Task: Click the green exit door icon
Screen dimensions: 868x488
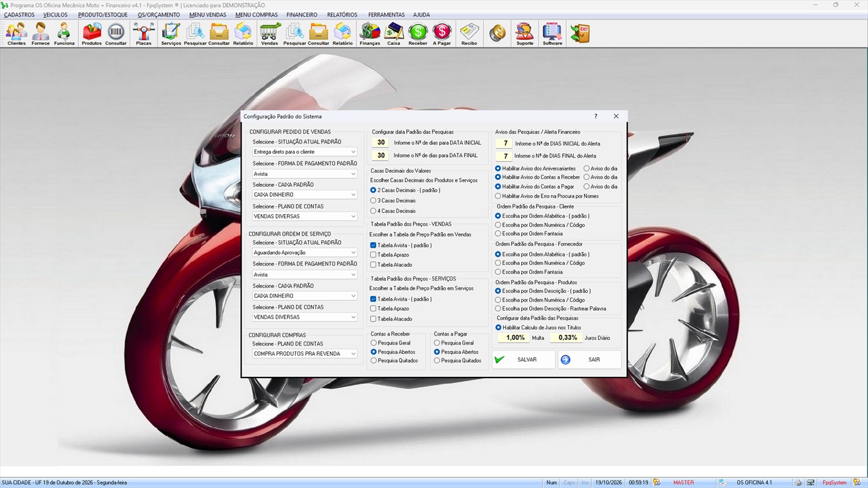Action: [580, 34]
